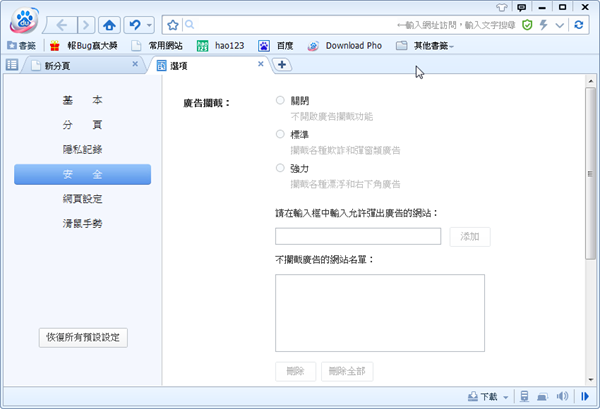
Task: Select the 網頁設定 settings category
Action: click(x=83, y=199)
